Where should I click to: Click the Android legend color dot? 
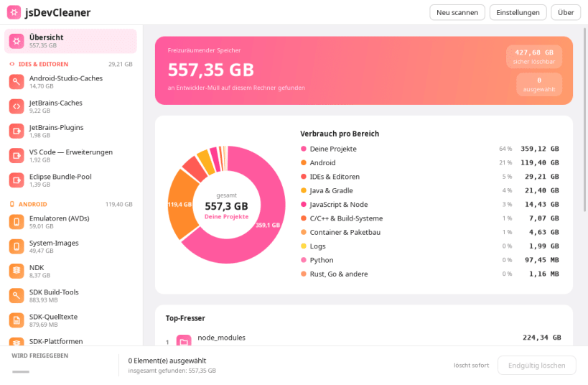point(304,162)
